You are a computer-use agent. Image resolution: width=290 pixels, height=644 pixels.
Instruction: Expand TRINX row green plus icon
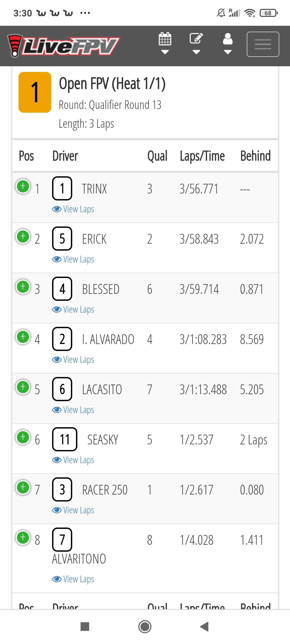tap(23, 186)
